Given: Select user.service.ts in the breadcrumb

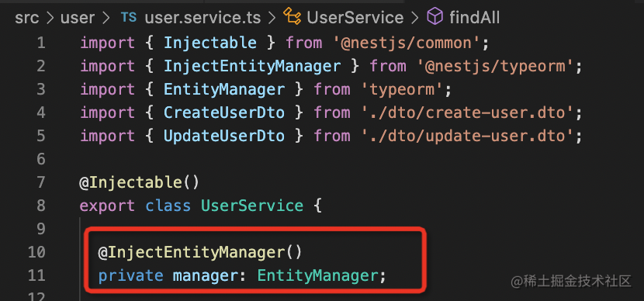Looking at the screenshot, I should coord(203,18).
